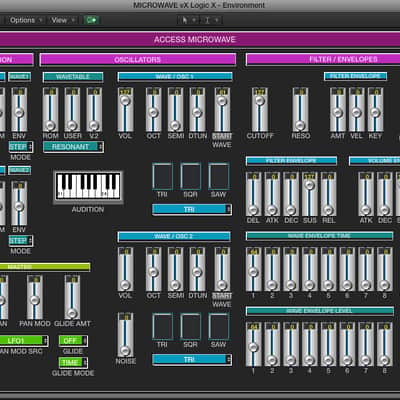400x400 pixels.
Task: Toggle the Osc 1 TRI waveform box
Action: (x=162, y=176)
